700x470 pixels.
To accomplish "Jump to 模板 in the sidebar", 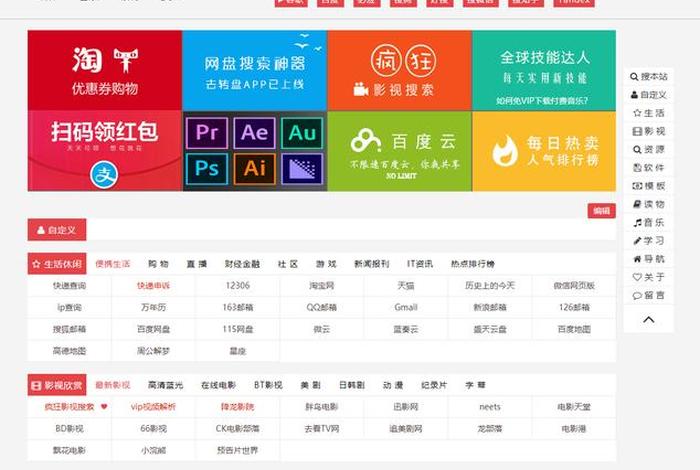I will click(x=649, y=186).
